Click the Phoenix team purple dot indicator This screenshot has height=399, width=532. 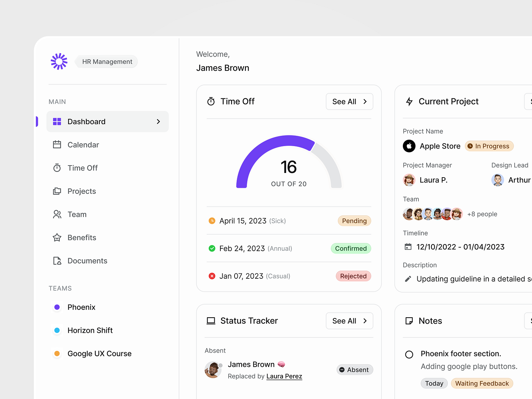pos(57,307)
